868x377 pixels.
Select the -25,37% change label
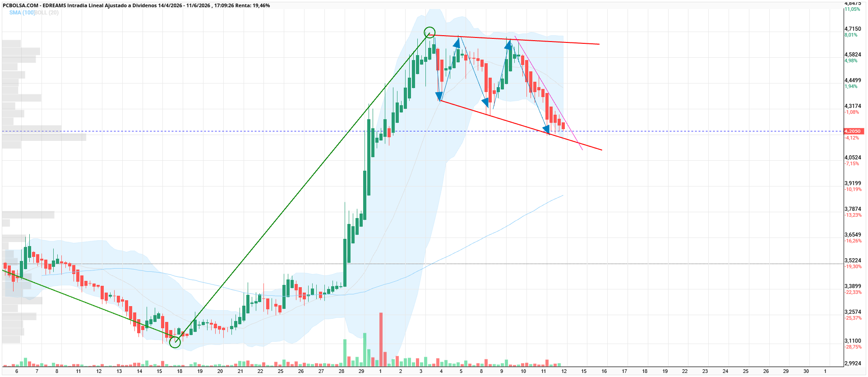pyautogui.click(x=853, y=318)
